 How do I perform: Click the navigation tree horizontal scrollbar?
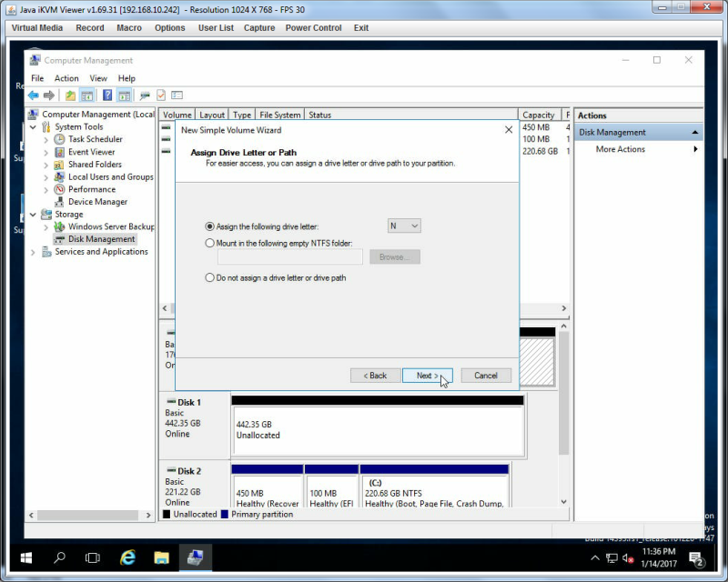89,516
